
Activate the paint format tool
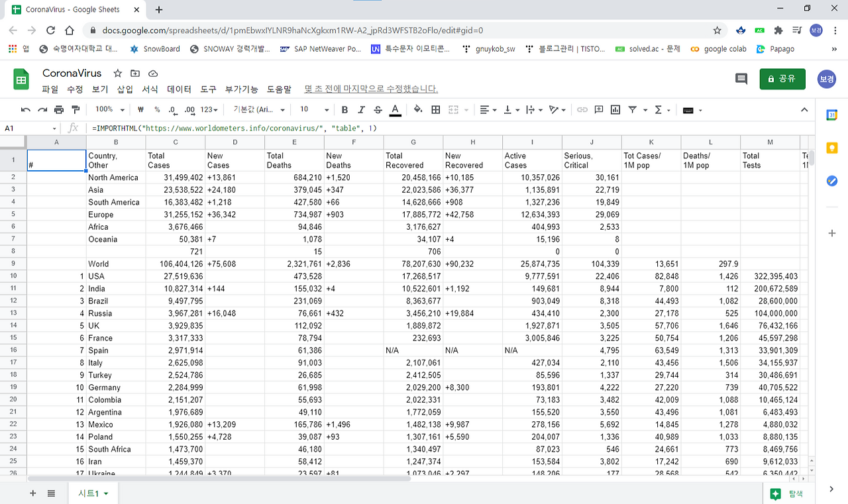75,110
